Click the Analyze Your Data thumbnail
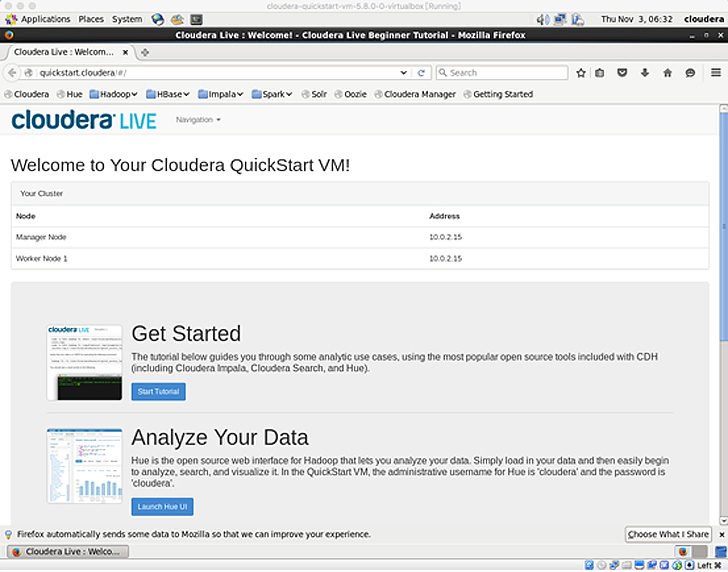Screen dimensions: 728x572 point(84,466)
